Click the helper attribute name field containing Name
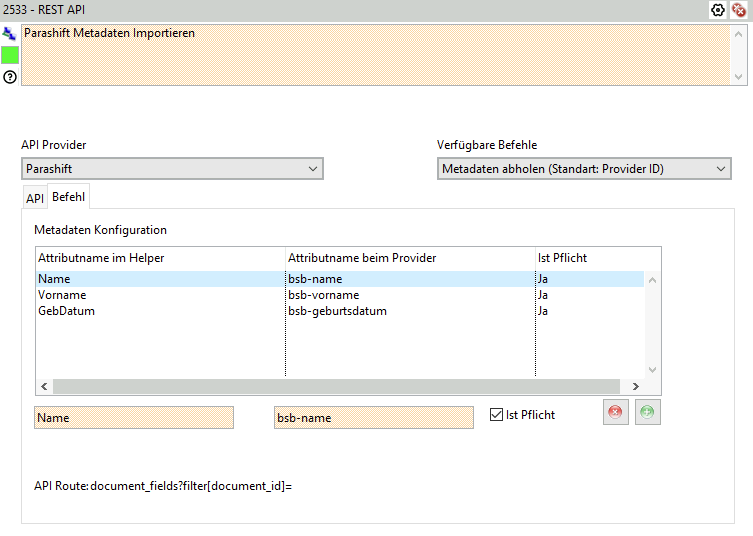The width and height of the screenshot is (753, 536). tap(134, 417)
